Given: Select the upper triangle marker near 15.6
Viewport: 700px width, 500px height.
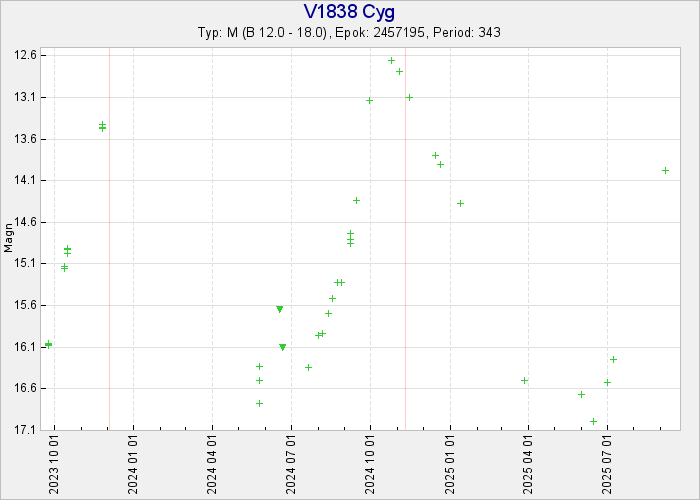Looking at the screenshot, I should click(279, 309).
